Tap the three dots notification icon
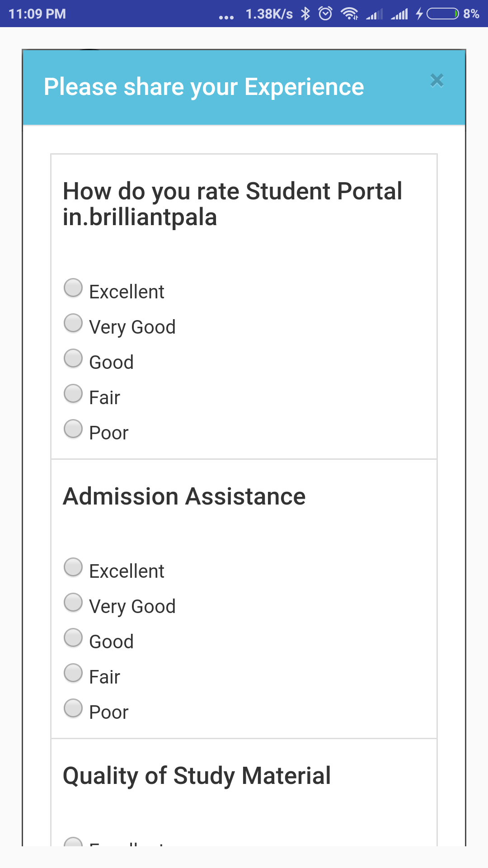This screenshot has height=868, width=488. click(x=226, y=18)
